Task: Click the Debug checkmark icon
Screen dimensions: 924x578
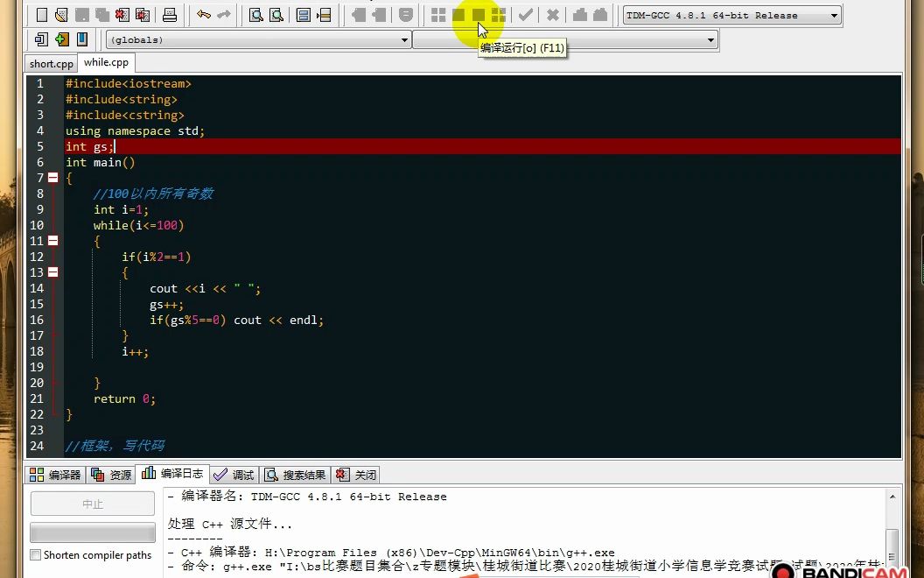Action: point(526,15)
